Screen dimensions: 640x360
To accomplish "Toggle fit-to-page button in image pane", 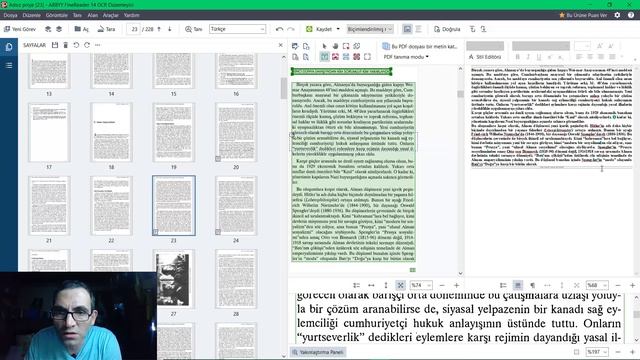I will point(400,285).
